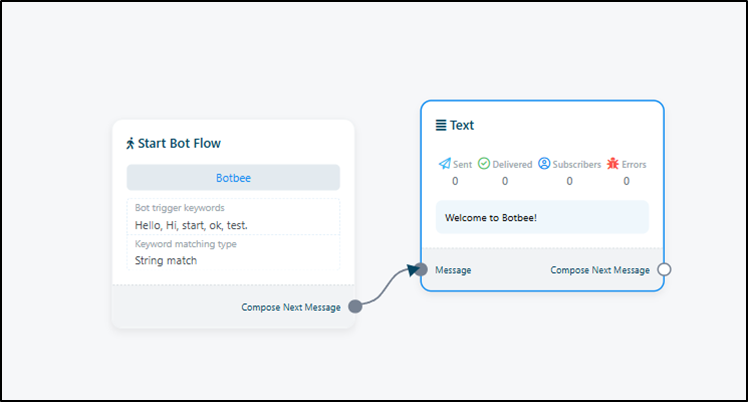
Task: Click the red Errors bug icon
Action: pyautogui.click(x=613, y=164)
